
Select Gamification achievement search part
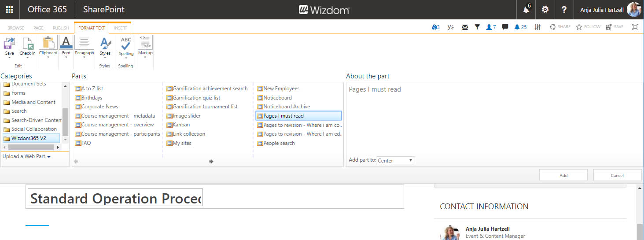[207, 89]
